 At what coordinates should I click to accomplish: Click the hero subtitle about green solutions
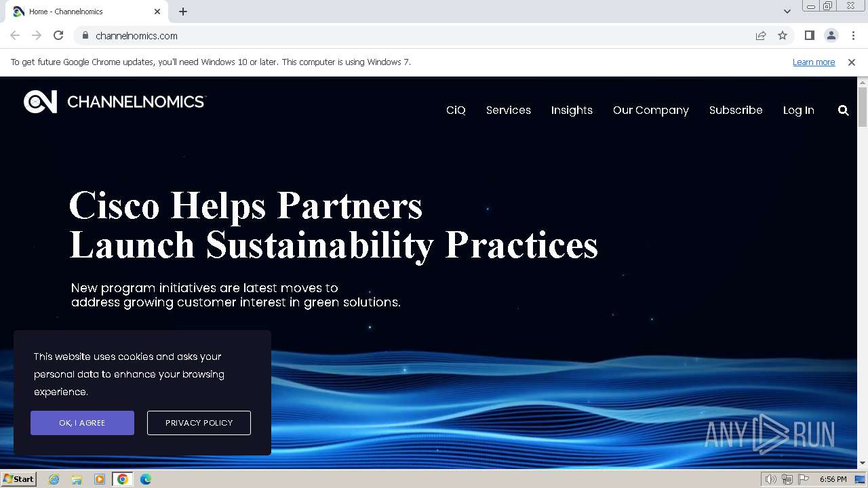(x=236, y=295)
